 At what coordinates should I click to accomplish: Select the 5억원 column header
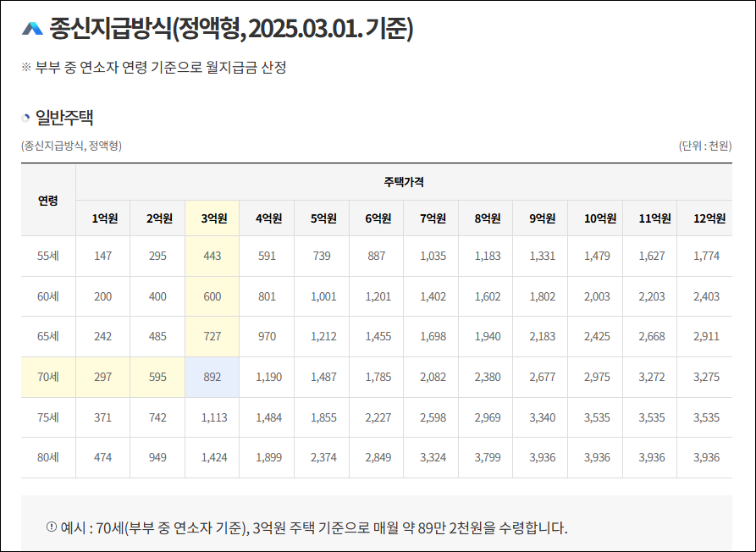pyautogui.click(x=323, y=218)
